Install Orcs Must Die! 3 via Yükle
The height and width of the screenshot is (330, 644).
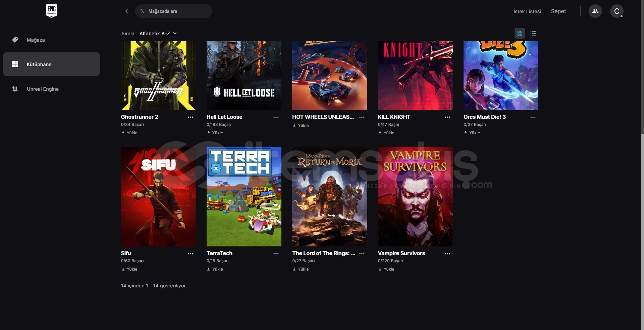(x=472, y=133)
